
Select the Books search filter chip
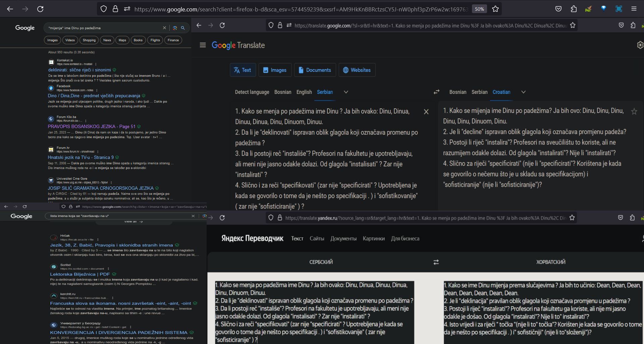click(x=138, y=40)
